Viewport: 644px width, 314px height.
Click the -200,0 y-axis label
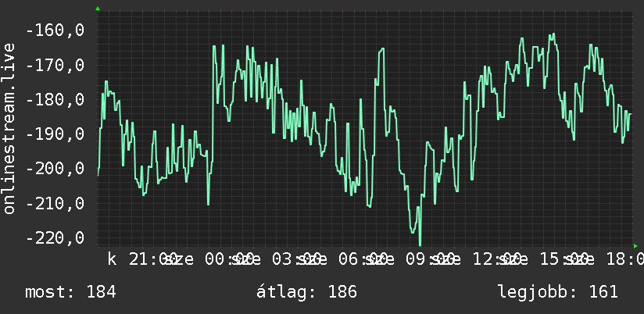(x=55, y=169)
